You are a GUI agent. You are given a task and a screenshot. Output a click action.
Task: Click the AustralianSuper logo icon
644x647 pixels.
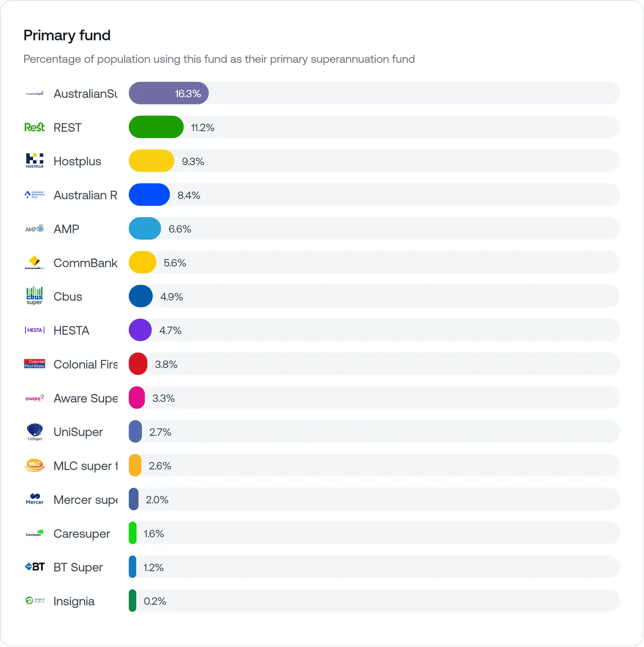pyautogui.click(x=34, y=94)
